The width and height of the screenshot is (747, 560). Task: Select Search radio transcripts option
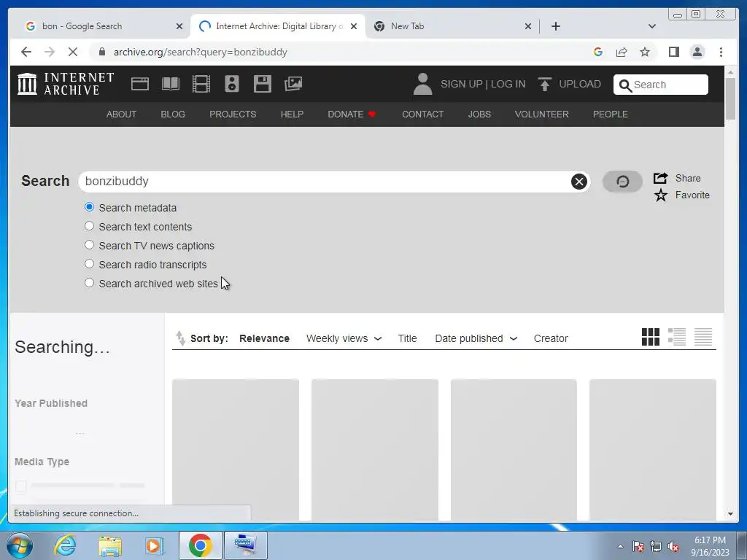click(x=89, y=264)
